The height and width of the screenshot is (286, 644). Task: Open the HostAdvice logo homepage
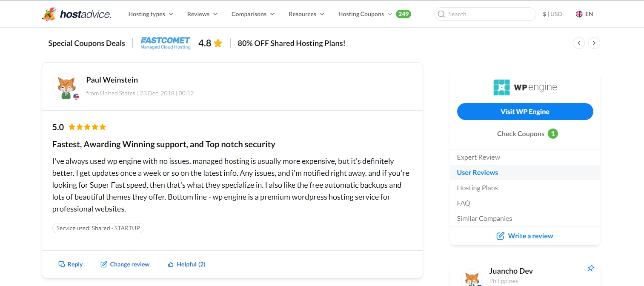tap(77, 14)
